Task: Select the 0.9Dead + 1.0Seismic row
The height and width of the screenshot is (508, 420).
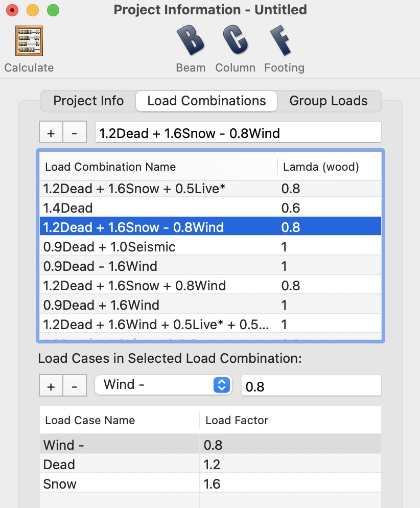Action: (x=158, y=247)
